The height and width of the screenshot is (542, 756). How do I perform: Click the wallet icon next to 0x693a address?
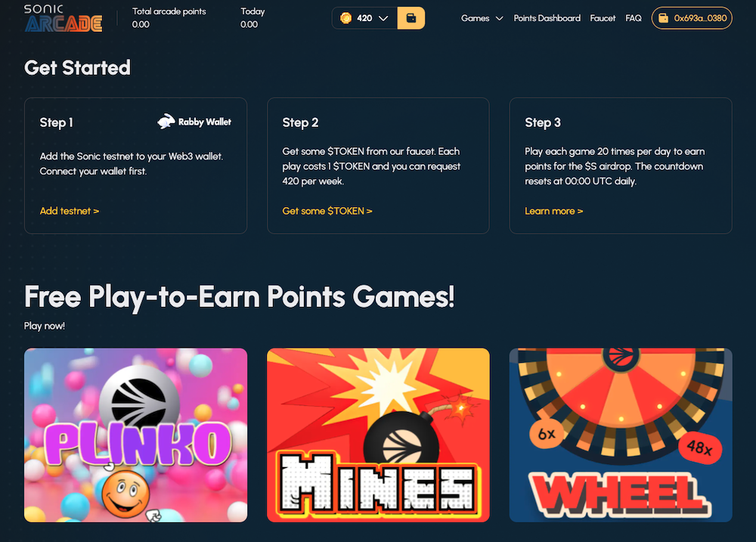point(664,18)
